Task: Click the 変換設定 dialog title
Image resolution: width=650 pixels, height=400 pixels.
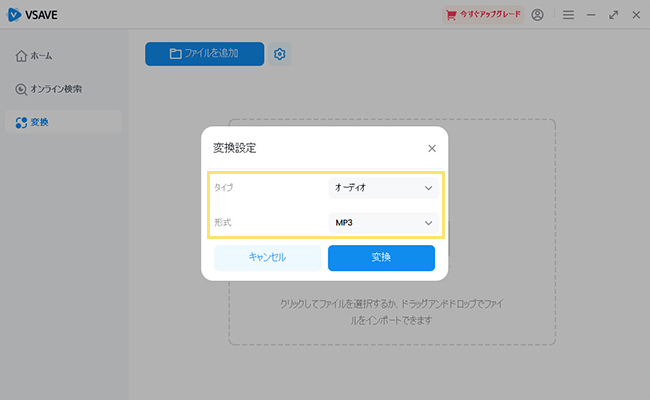Action: coord(235,148)
